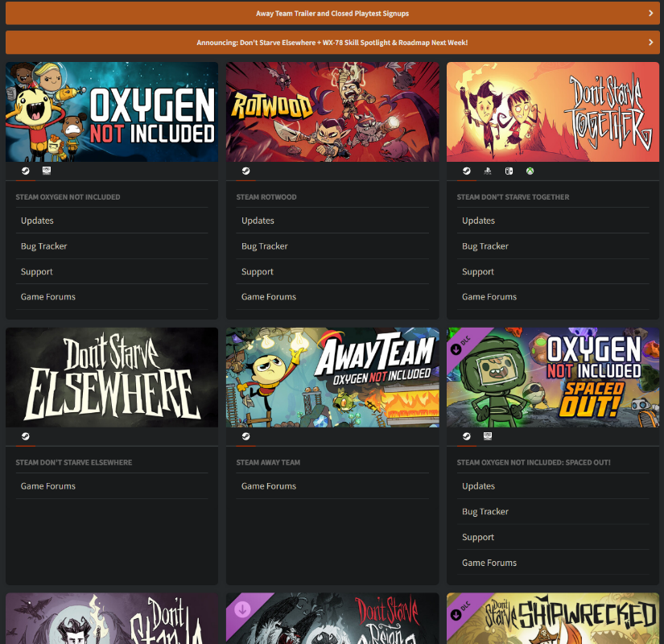Click the 'STEAM DON'T STARVE ELSEWHERE' heading
This screenshot has width=664, height=644.
(74, 462)
